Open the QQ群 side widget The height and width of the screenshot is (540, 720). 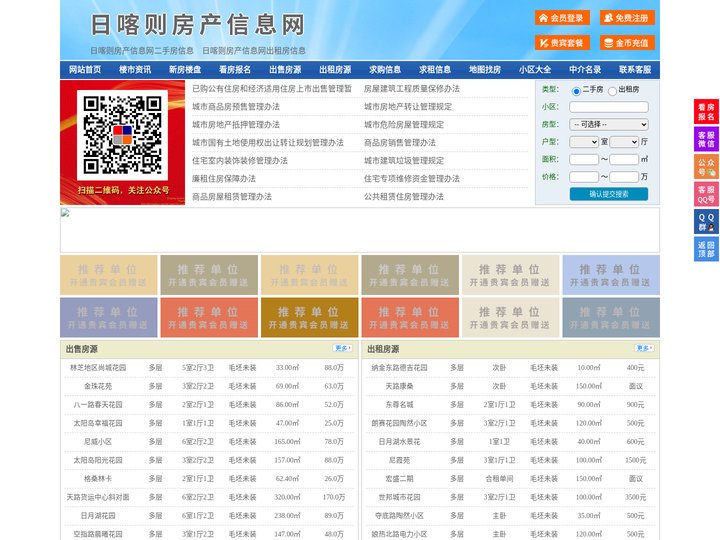[706, 222]
